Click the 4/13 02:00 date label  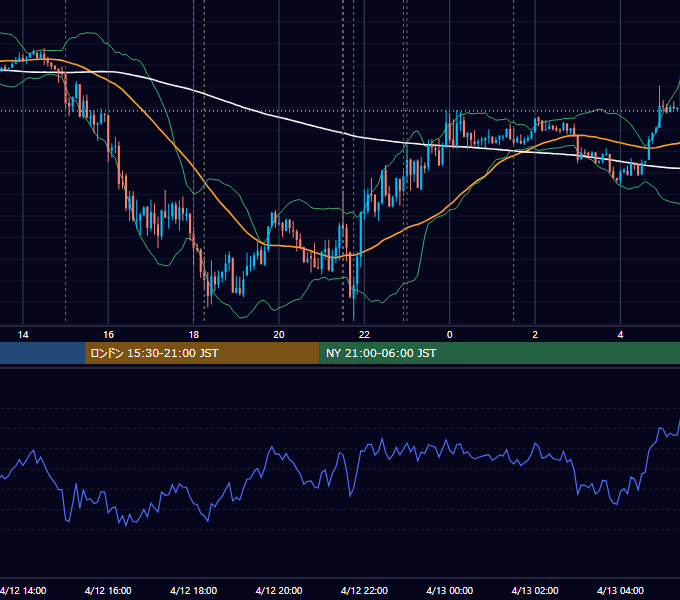pos(535,590)
